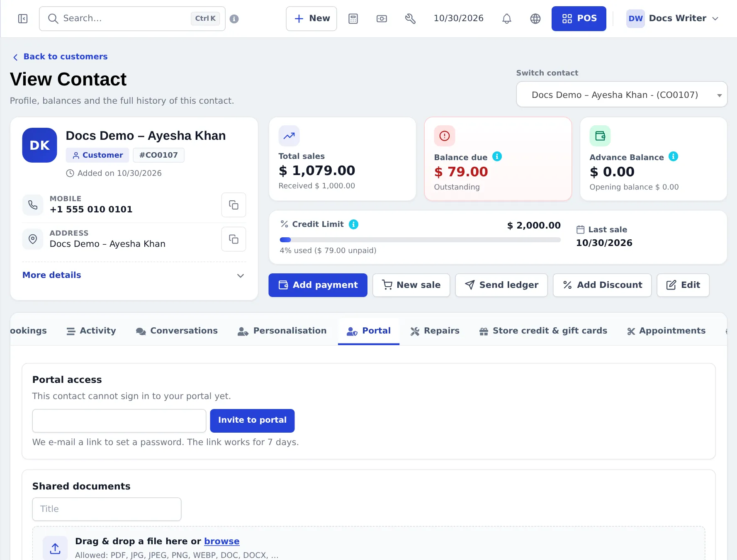The height and width of the screenshot is (560, 737).
Task: Click the portal invite email field
Action: point(119,421)
